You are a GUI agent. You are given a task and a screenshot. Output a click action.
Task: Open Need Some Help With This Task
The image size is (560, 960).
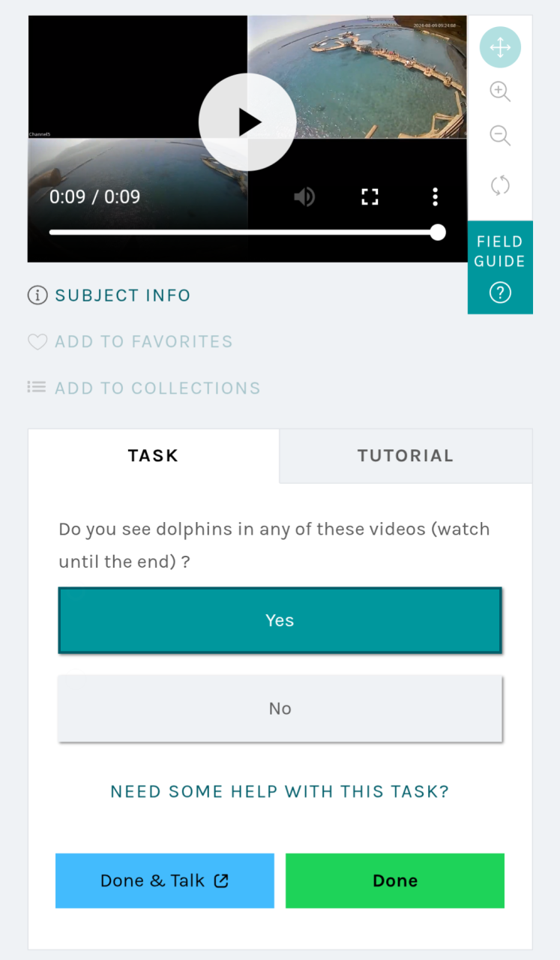[280, 791]
